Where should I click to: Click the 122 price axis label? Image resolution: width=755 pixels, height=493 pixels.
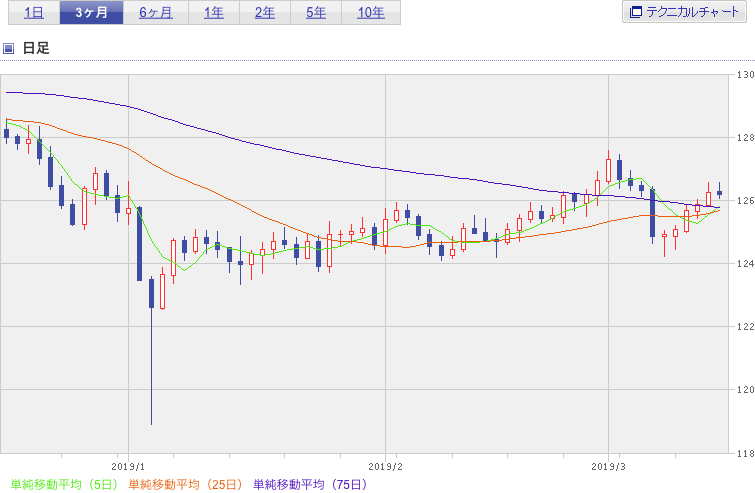(x=745, y=327)
